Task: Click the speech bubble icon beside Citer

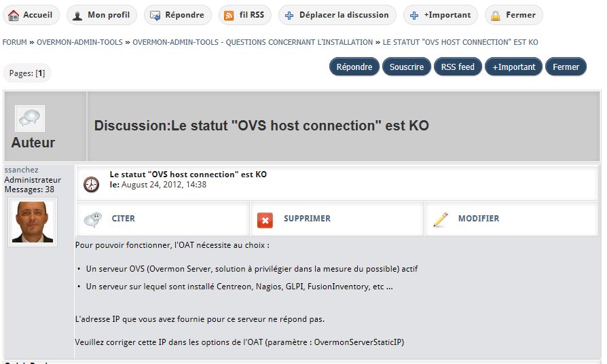Action: [x=93, y=219]
